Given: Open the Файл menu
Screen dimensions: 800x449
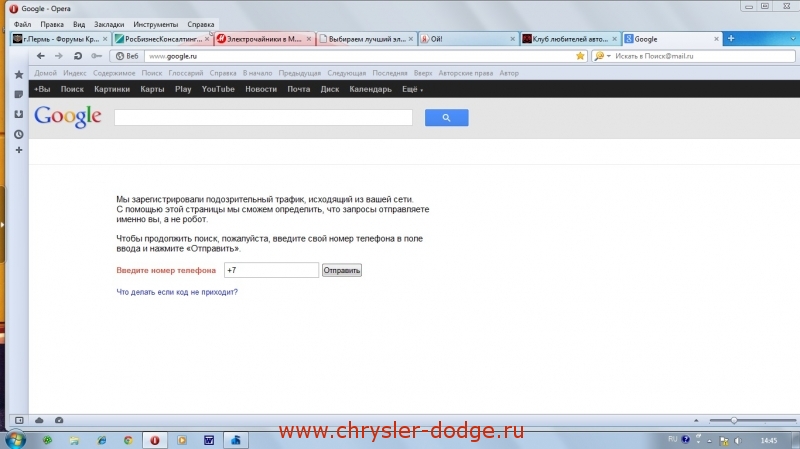Looking at the screenshot, I should [x=22, y=24].
